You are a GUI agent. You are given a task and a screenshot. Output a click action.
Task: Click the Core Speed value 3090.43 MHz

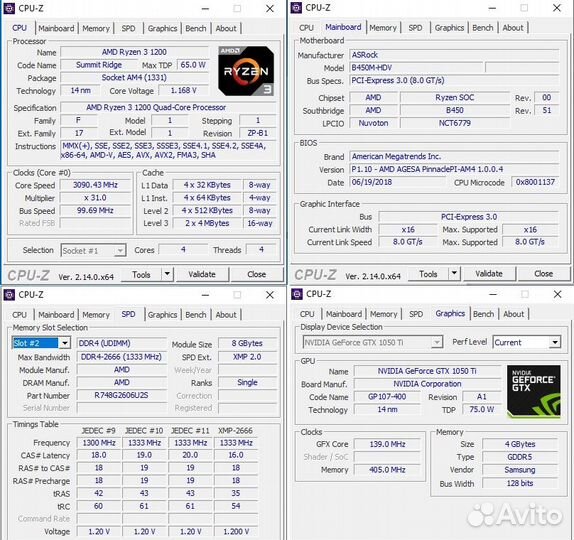95,185
